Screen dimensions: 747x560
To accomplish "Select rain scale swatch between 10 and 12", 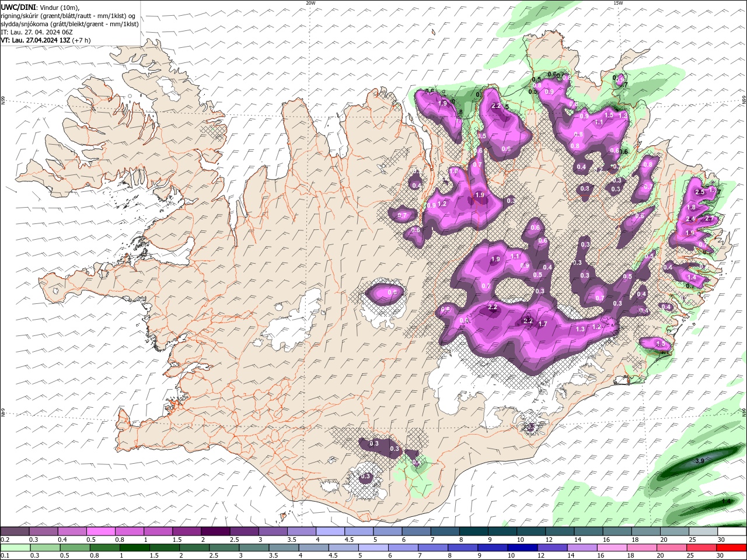I will coord(522,548).
